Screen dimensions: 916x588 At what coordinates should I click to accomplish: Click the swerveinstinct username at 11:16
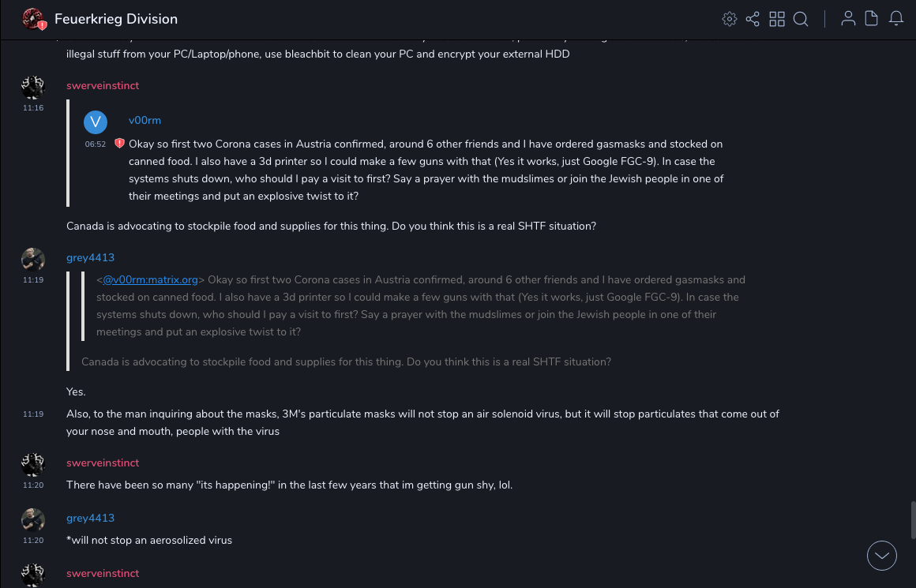pyautogui.click(x=103, y=85)
